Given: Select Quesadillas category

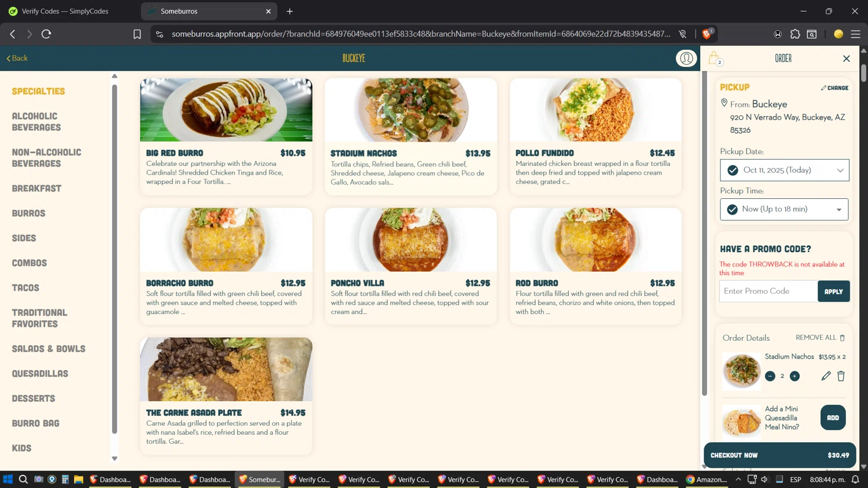Looking at the screenshot, I should click(x=40, y=374).
